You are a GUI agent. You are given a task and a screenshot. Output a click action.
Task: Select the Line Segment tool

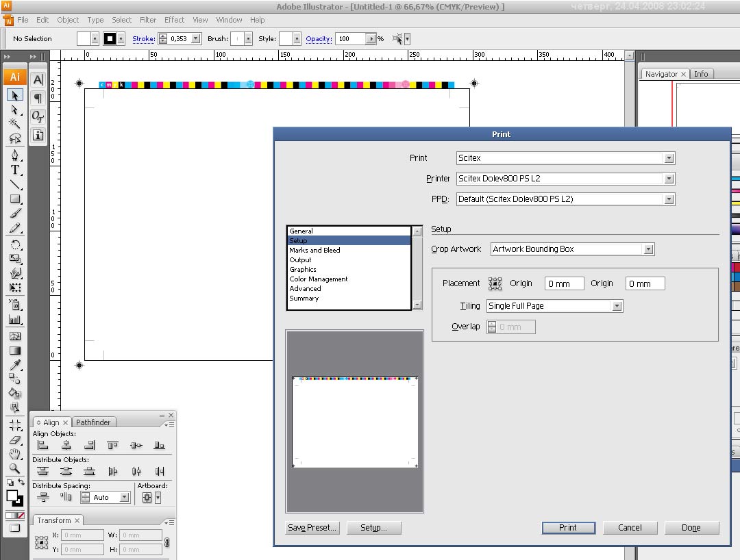pyautogui.click(x=15, y=184)
